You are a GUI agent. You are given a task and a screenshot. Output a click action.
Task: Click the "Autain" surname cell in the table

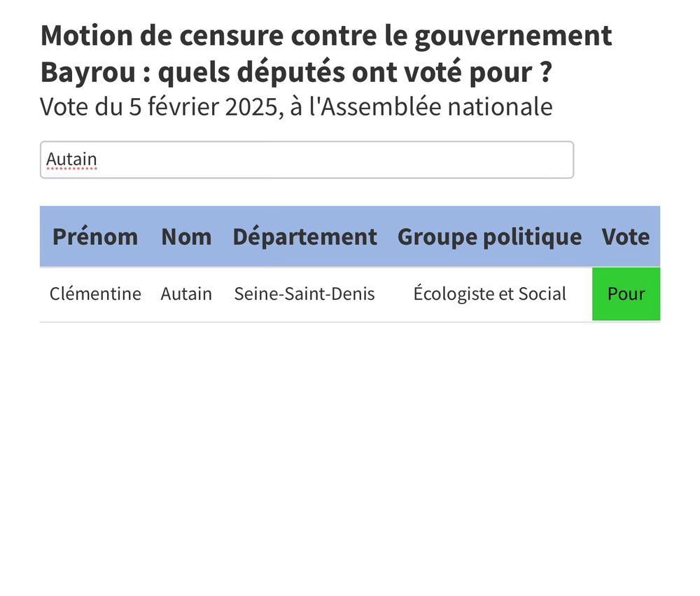point(186,293)
